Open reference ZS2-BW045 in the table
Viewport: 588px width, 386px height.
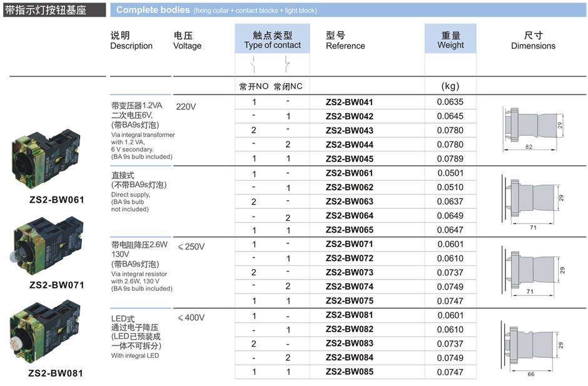[x=349, y=159]
